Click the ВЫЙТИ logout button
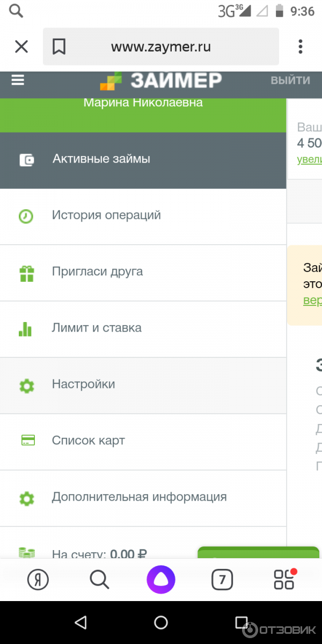This screenshot has height=644, width=322. (290, 80)
